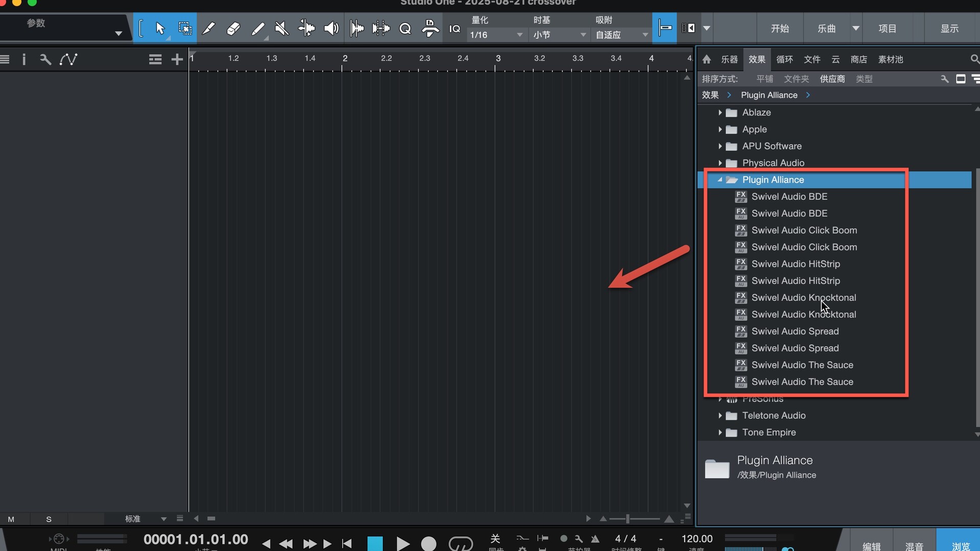Switch to the 效果 tab

[757, 59]
